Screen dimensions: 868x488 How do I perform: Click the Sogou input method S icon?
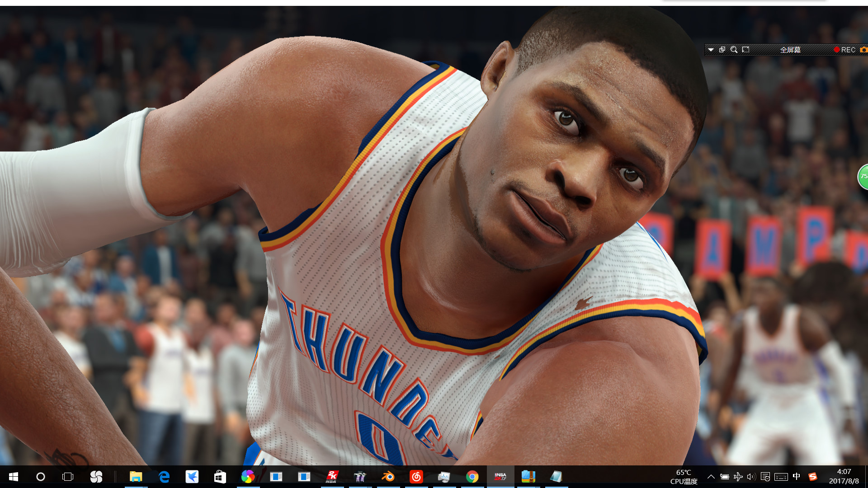click(x=813, y=477)
